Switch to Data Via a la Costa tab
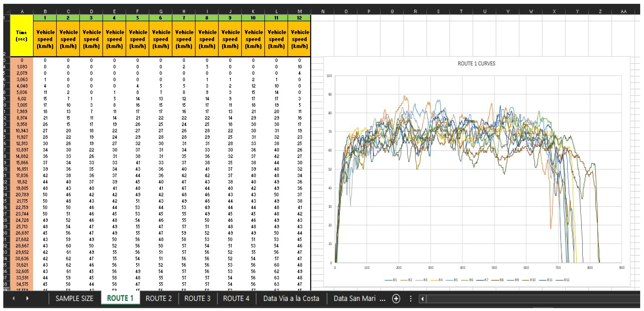Image resolution: width=644 pixels, height=311 pixels. coord(291,298)
